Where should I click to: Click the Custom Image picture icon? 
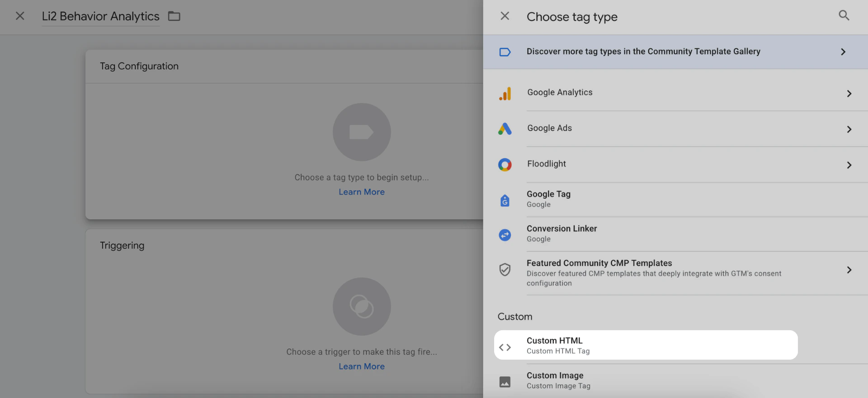point(505,382)
